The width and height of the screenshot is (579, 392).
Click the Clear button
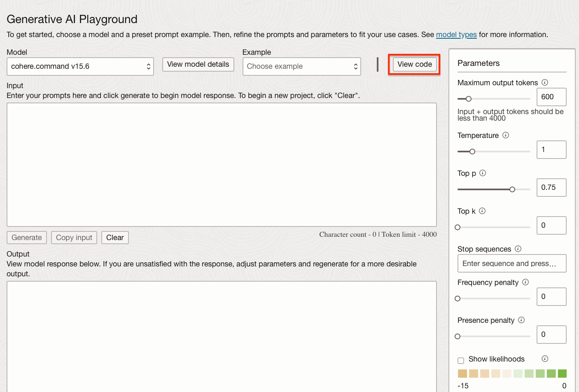(115, 238)
